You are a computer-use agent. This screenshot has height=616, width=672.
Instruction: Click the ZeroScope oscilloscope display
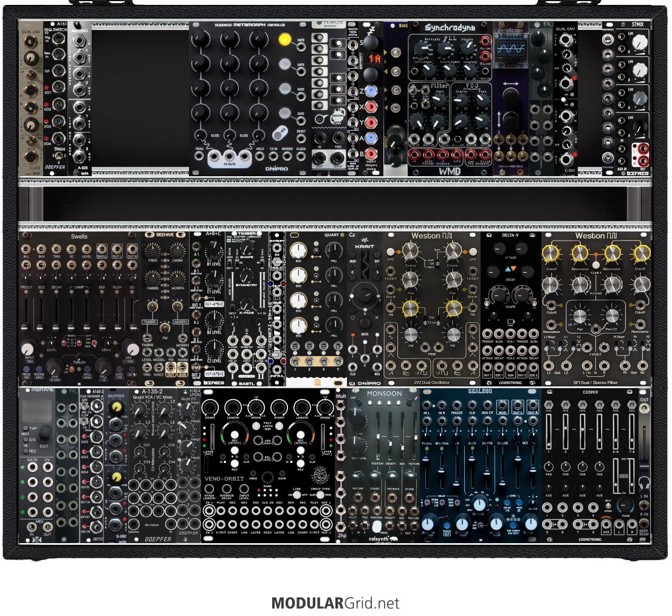coord(510,50)
